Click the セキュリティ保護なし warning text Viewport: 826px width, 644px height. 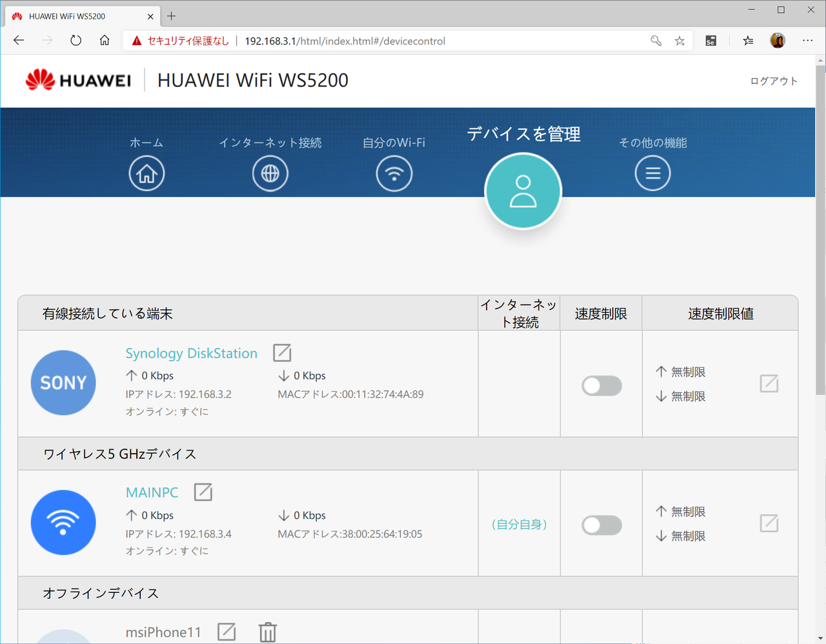click(x=188, y=41)
